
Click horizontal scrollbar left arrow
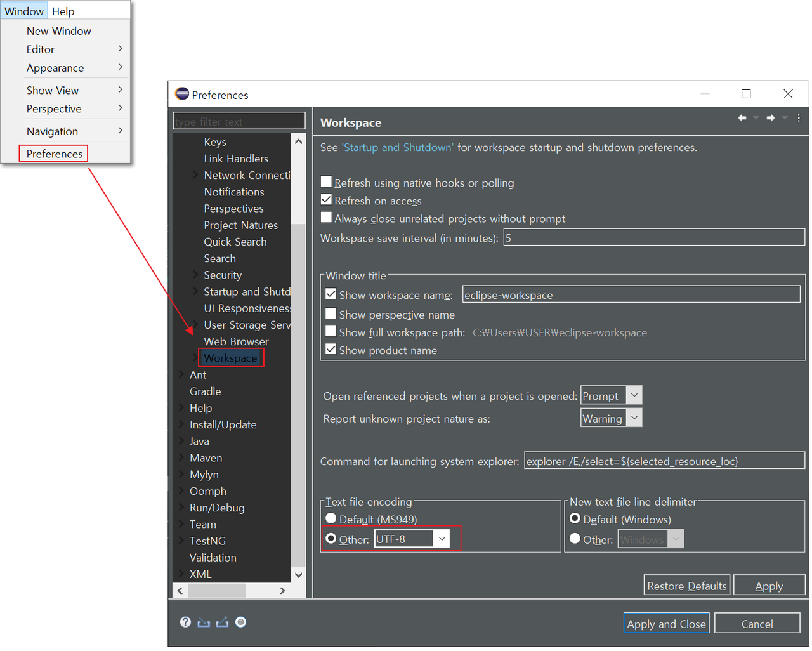pyautogui.click(x=180, y=590)
